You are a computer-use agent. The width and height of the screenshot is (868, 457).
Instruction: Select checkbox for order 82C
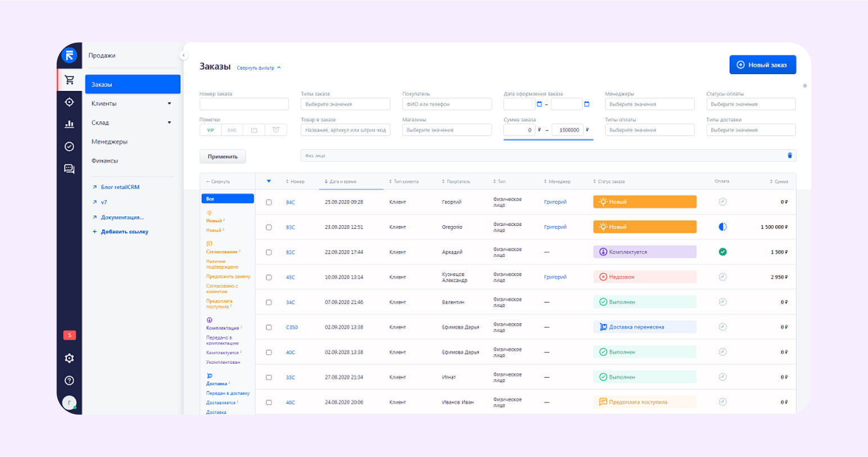(x=269, y=252)
